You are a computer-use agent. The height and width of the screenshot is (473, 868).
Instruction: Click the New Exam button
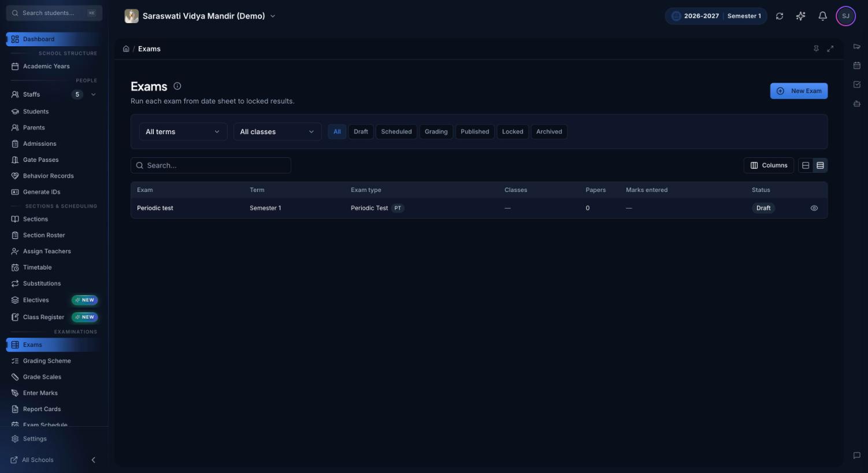(x=799, y=91)
